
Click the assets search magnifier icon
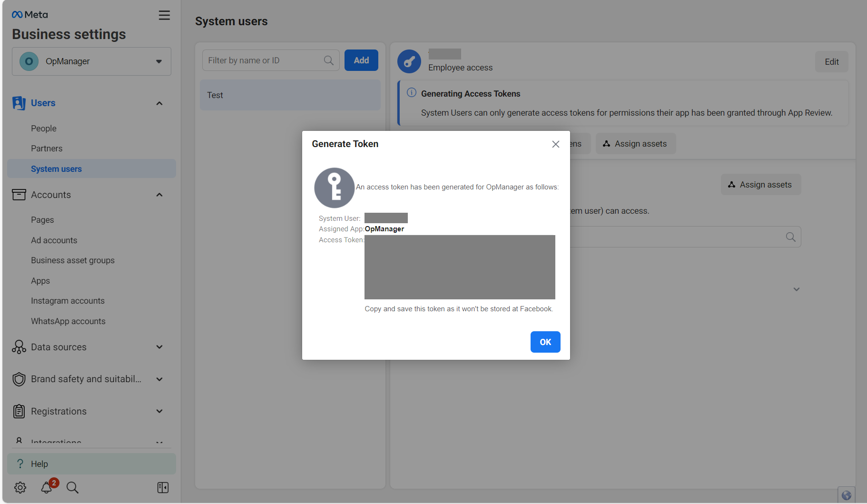[791, 237]
